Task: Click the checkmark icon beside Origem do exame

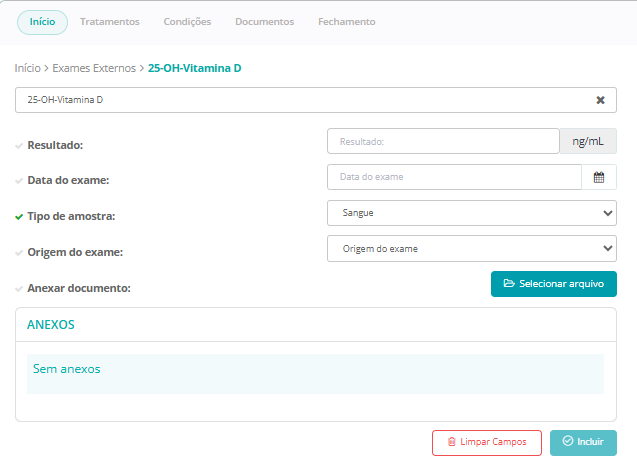Action: [19, 253]
